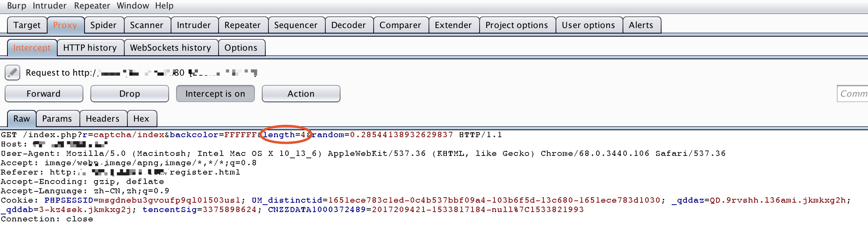
Task: Click the Accept-Encoding gzip, deflate line
Action: pyautogui.click(x=82, y=182)
